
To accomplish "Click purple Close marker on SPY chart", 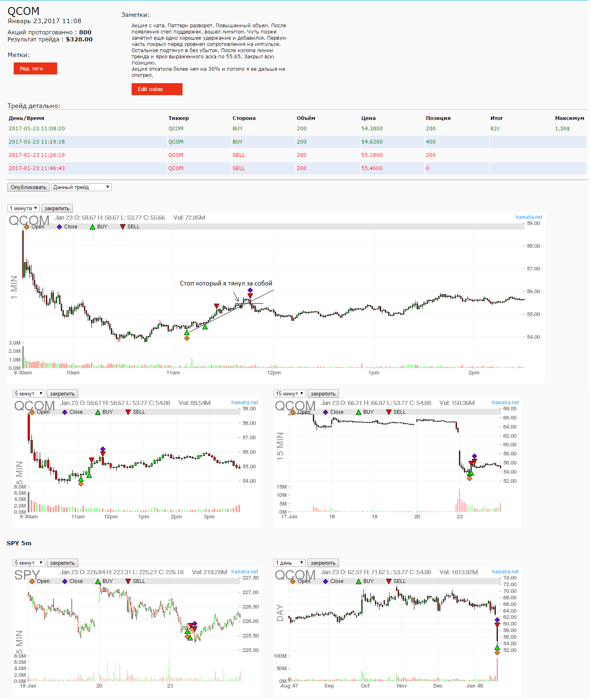I will [x=195, y=623].
